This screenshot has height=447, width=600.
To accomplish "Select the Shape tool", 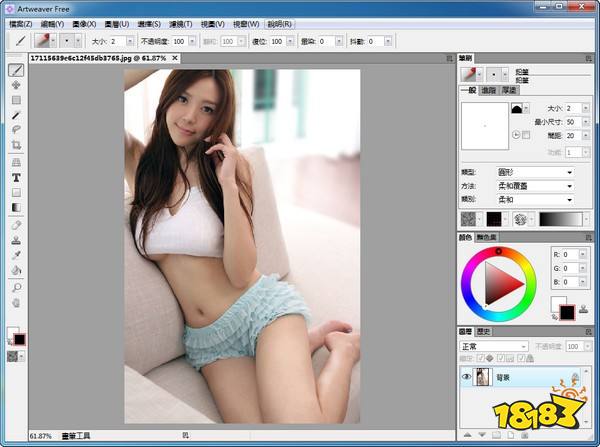I will (16, 193).
